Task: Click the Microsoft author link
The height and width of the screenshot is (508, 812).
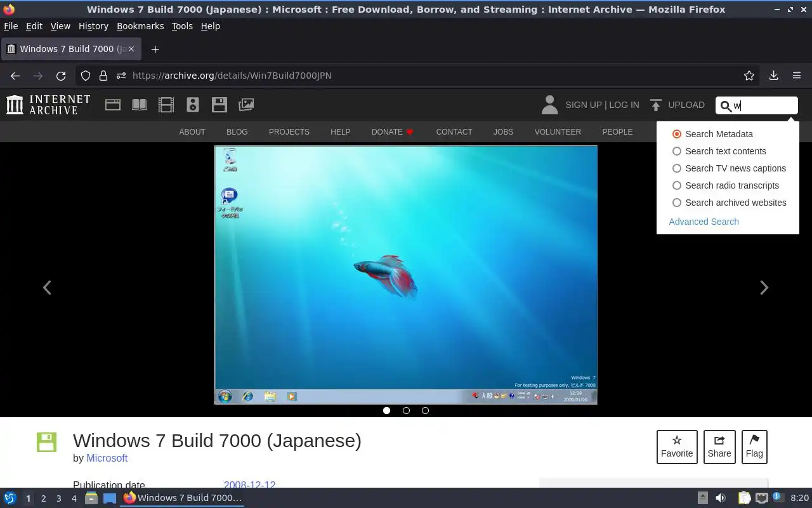Action: [x=107, y=458]
